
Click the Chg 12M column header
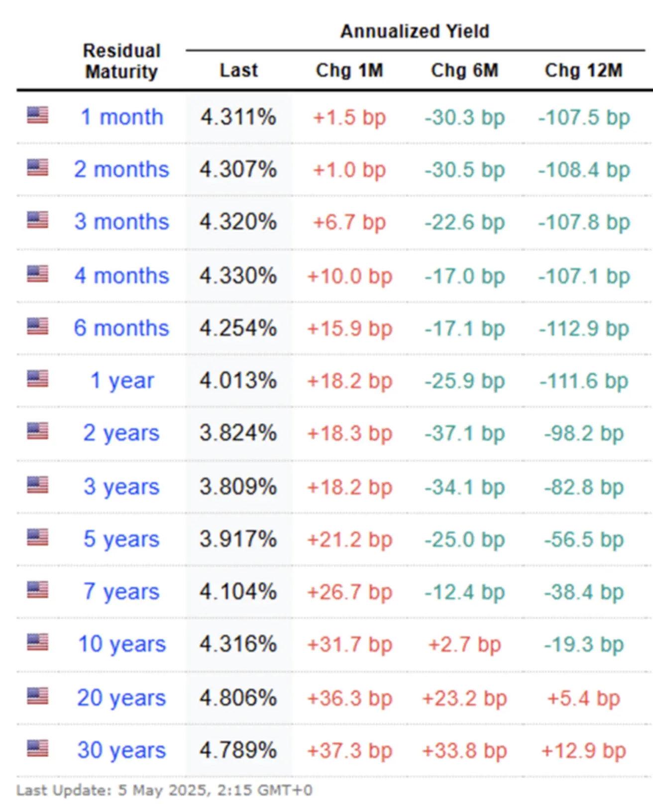[583, 71]
